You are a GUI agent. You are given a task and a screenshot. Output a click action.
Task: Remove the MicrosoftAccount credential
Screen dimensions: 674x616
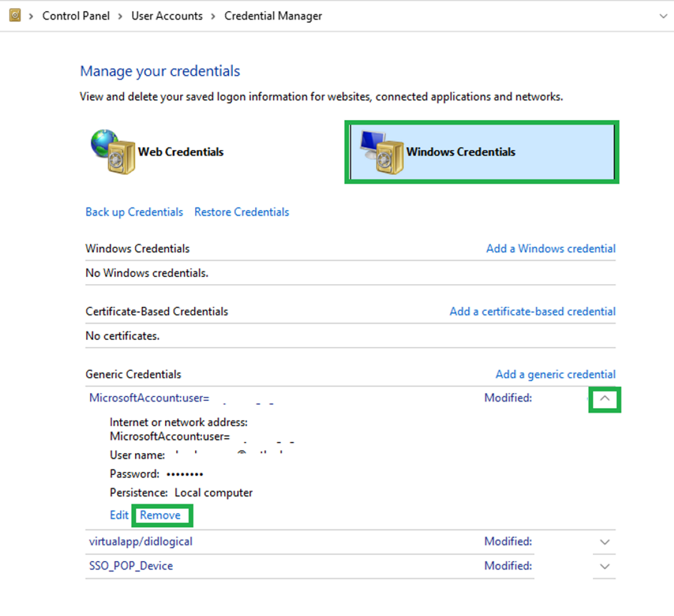[160, 515]
